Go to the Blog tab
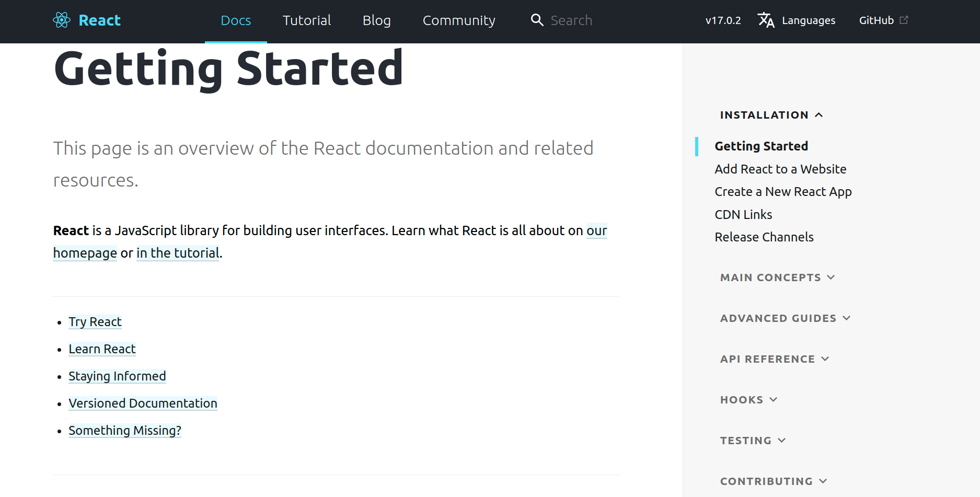Image resolution: width=980 pixels, height=497 pixels. coord(377,20)
